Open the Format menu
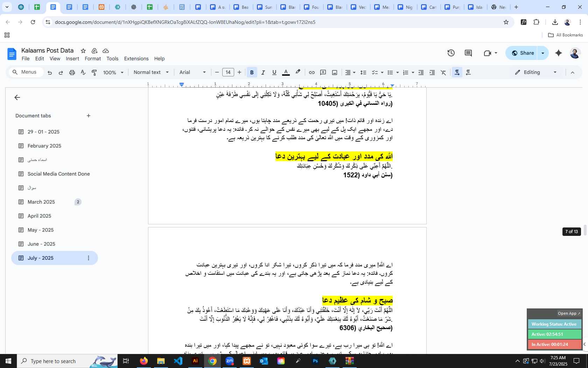588x368 pixels. point(93,59)
